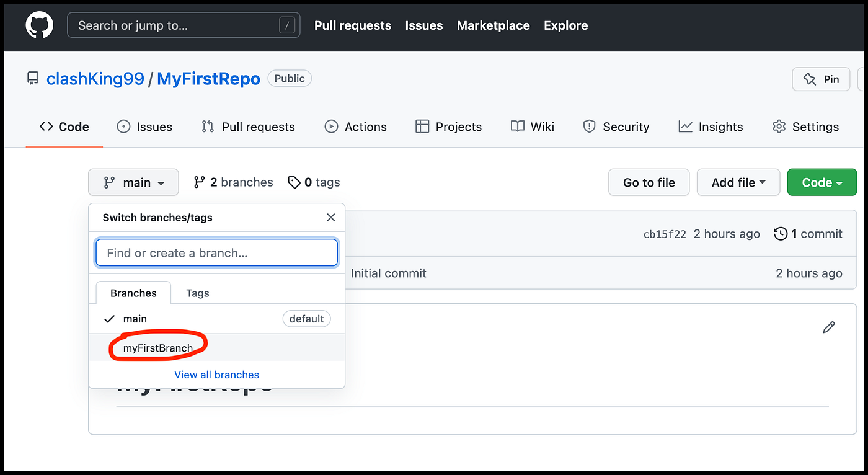Select the main branch entry

(x=217, y=319)
